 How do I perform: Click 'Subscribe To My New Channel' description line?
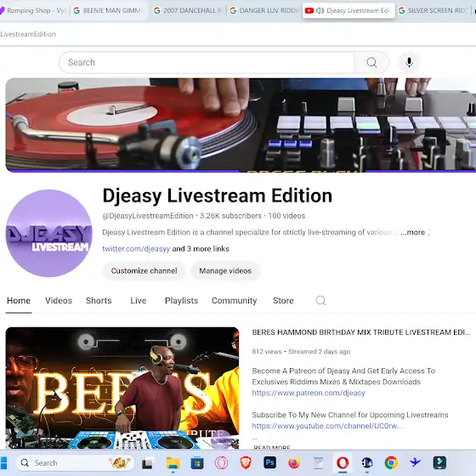350,415
